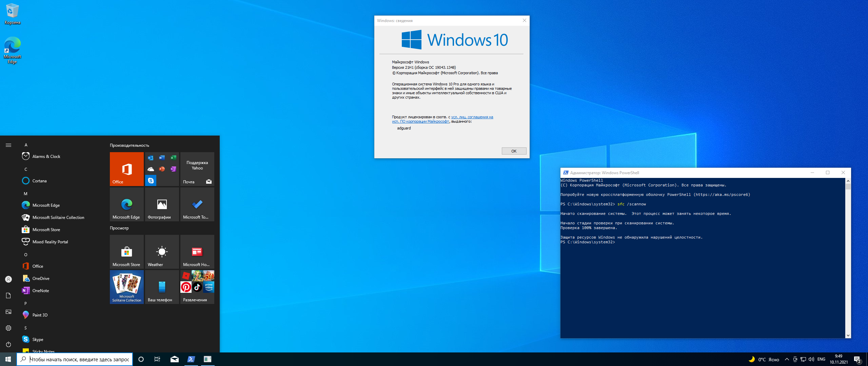Screen dimensions: 868x366
Task: Switch to PowerShell taskbar button
Action: coord(191,359)
